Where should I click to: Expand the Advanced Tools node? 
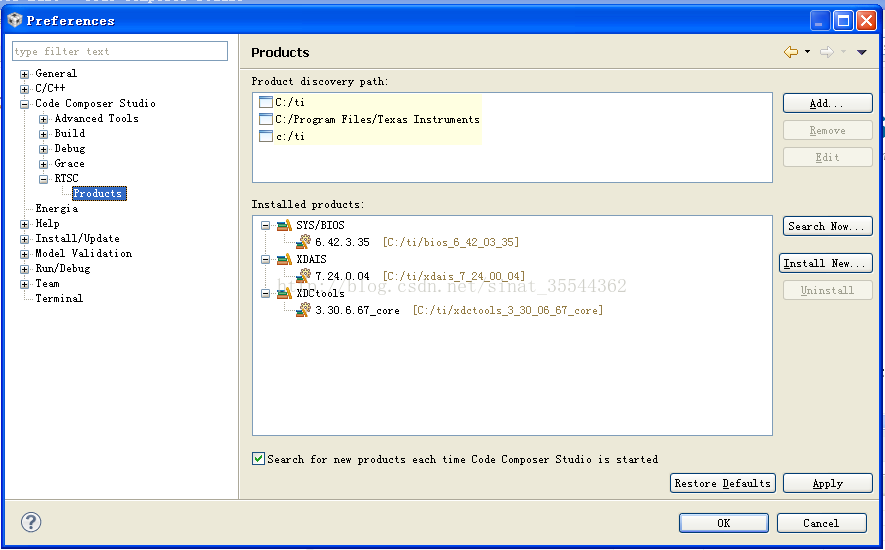pos(43,119)
